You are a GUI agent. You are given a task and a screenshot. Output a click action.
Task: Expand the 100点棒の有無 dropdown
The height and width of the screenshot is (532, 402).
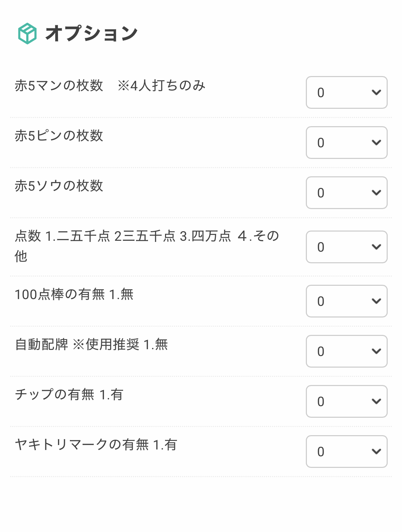click(346, 301)
